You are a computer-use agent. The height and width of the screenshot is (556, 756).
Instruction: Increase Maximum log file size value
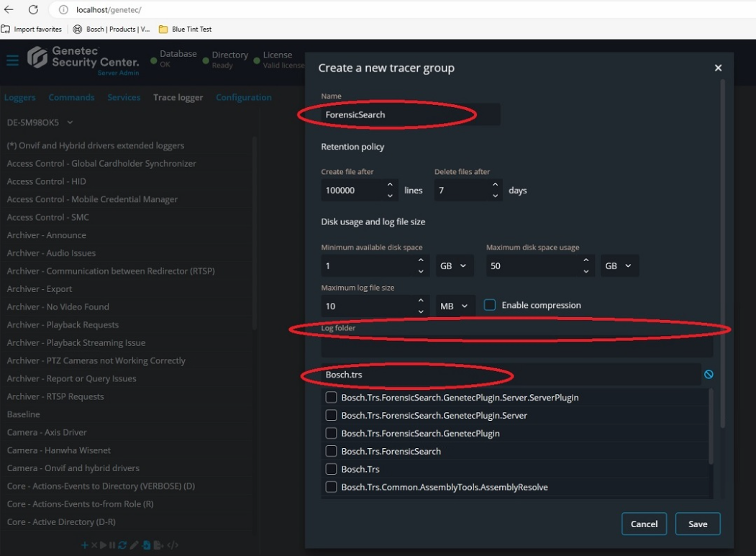pyautogui.click(x=420, y=301)
